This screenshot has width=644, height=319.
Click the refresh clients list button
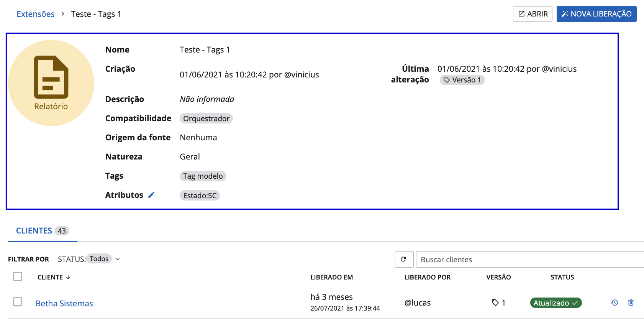coord(404,259)
